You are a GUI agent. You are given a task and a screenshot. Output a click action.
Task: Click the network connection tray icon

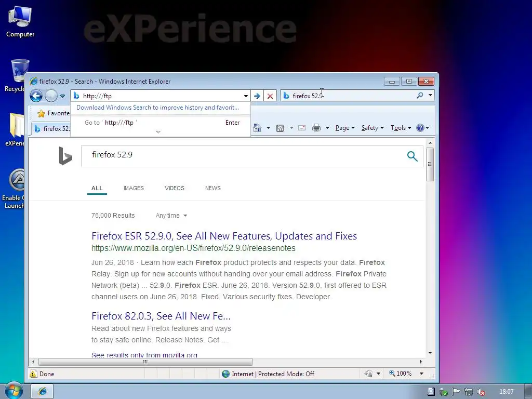[469, 392]
